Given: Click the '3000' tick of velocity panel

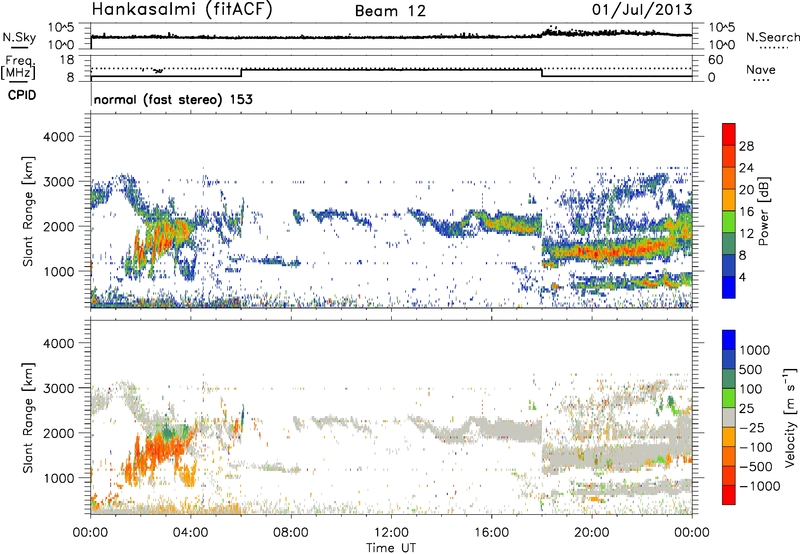Looking at the screenshot, I should coord(59,388).
